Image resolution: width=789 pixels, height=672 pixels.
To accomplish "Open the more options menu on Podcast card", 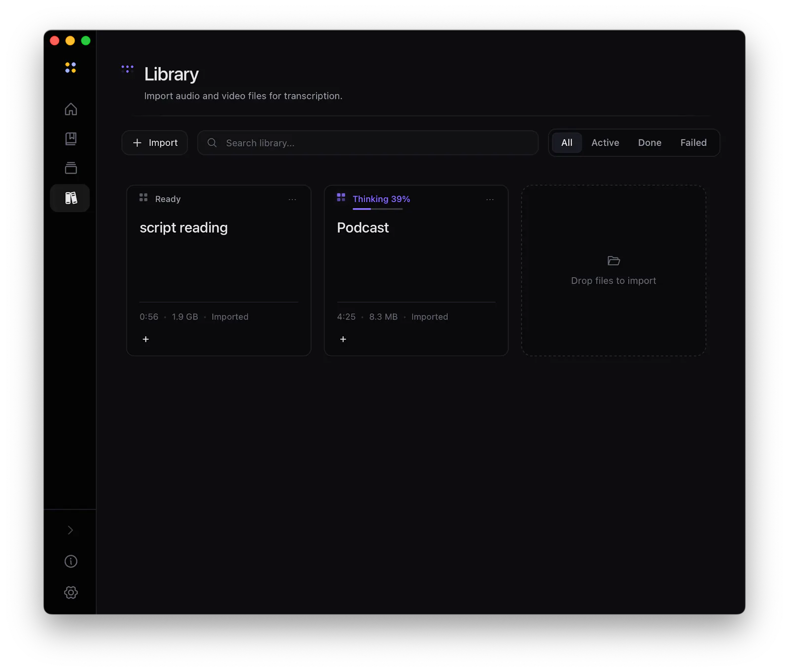I will (490, 200).
